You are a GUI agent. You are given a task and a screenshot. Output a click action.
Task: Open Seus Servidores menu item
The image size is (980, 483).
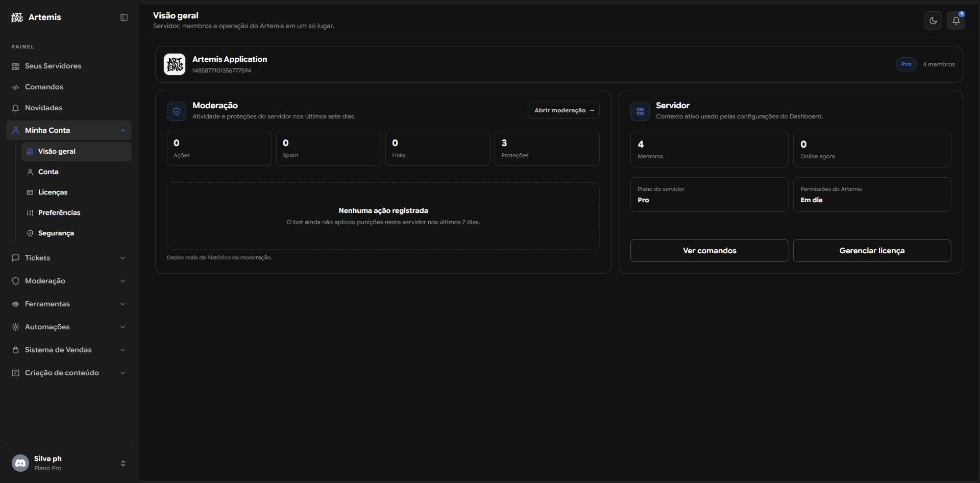[69, 66]
